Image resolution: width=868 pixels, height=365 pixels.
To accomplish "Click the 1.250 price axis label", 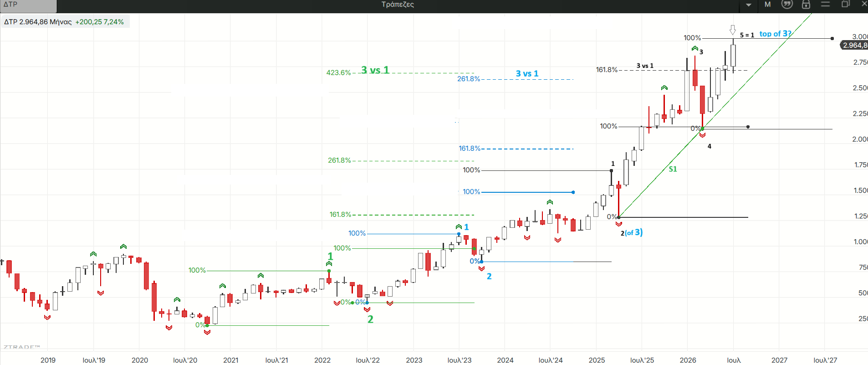I will tap(860, 216).
